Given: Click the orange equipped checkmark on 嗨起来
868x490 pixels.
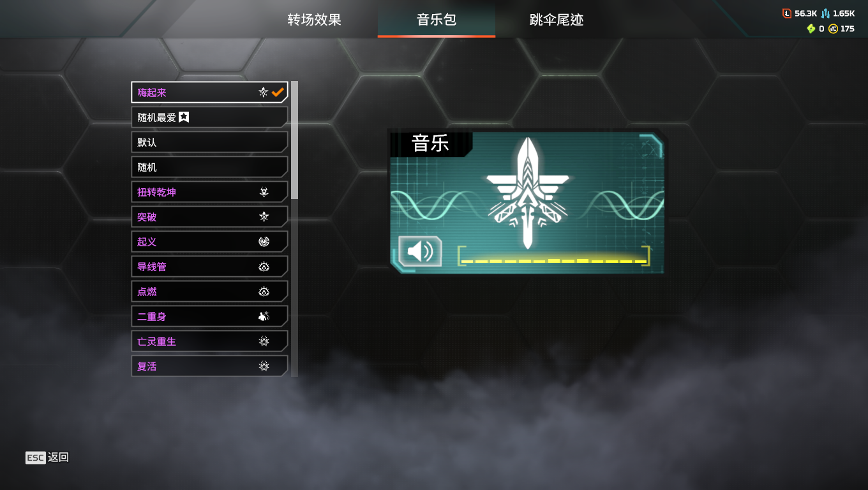Looking at the screenshot, I should tap(278, 93).
